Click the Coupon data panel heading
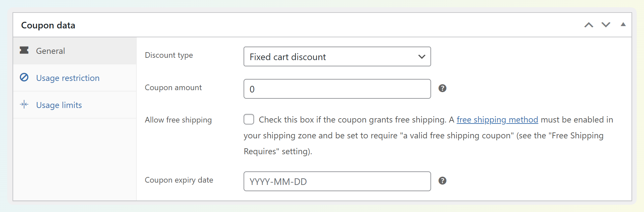Image resolution: width=644 pixels, height=212 pixels. coord(48,25)
